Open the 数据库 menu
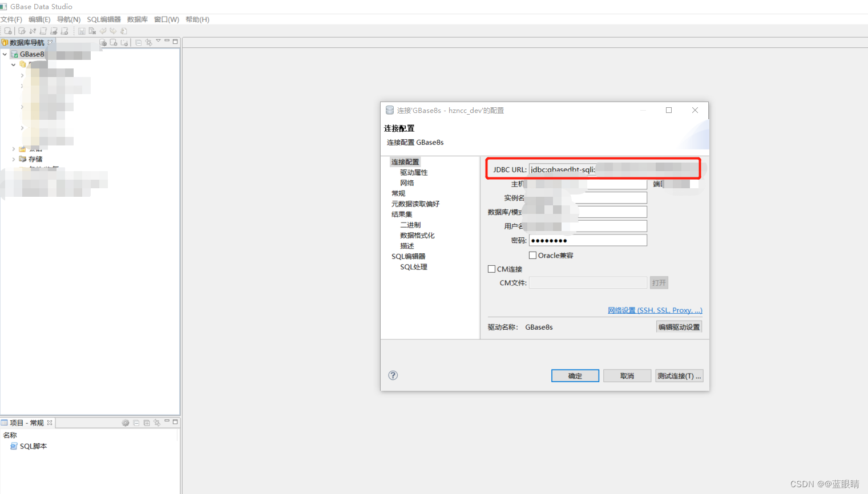Image resolution: width=868 pixels, height=494 pixels. tap(138, 19)
